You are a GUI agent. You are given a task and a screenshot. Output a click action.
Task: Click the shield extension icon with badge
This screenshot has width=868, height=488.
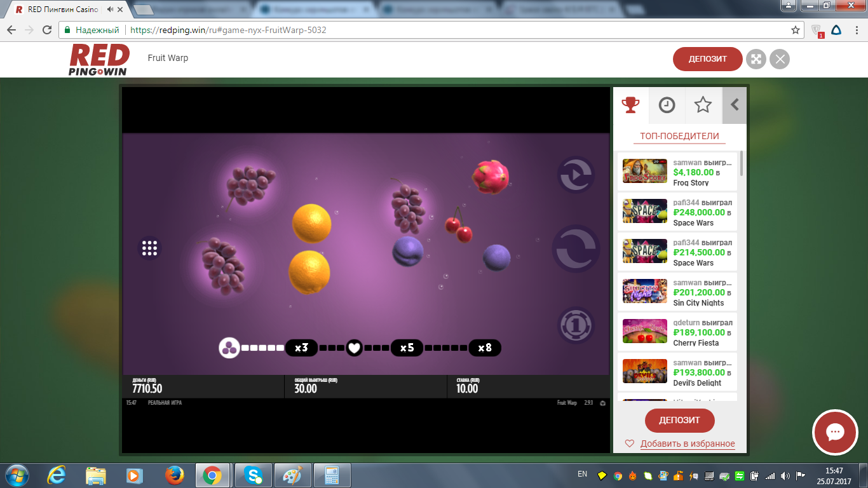click(817, 30)
